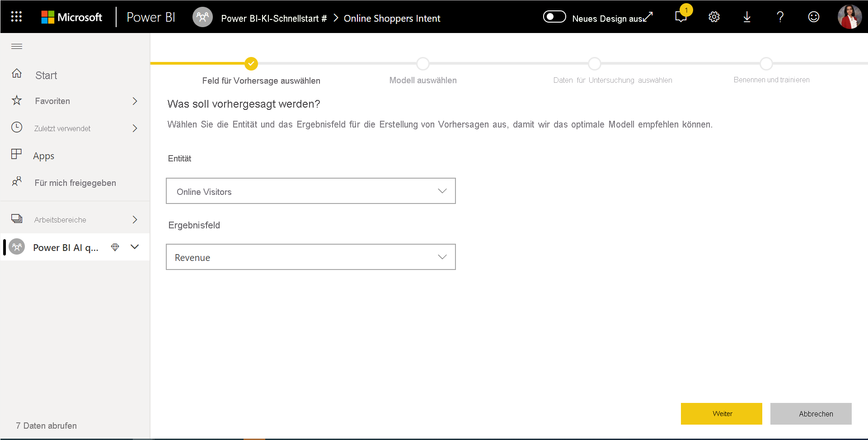
Task: Click the Ergebnisfeld dropdown arrow
Action: [442, 257]
